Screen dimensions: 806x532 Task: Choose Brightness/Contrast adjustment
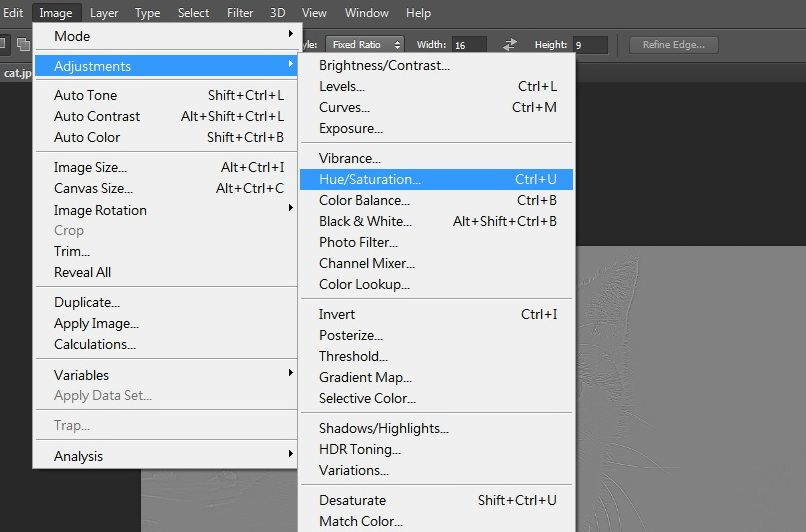(436, 65)
